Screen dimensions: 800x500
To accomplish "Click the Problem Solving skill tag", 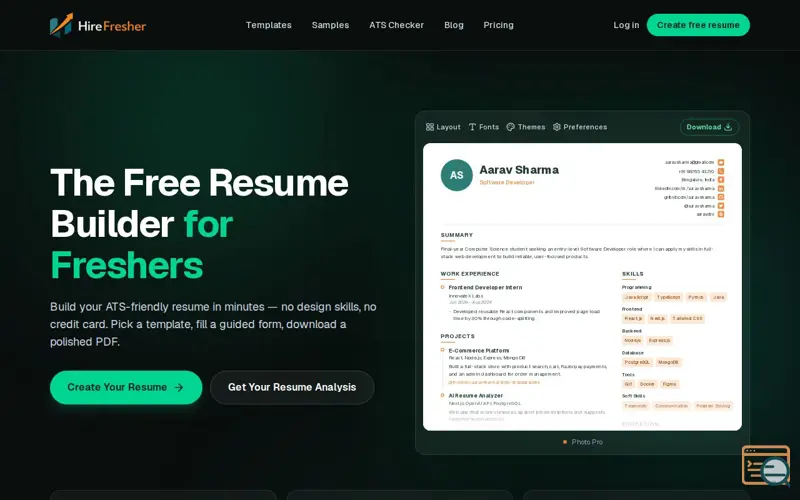I will point(713,406).
